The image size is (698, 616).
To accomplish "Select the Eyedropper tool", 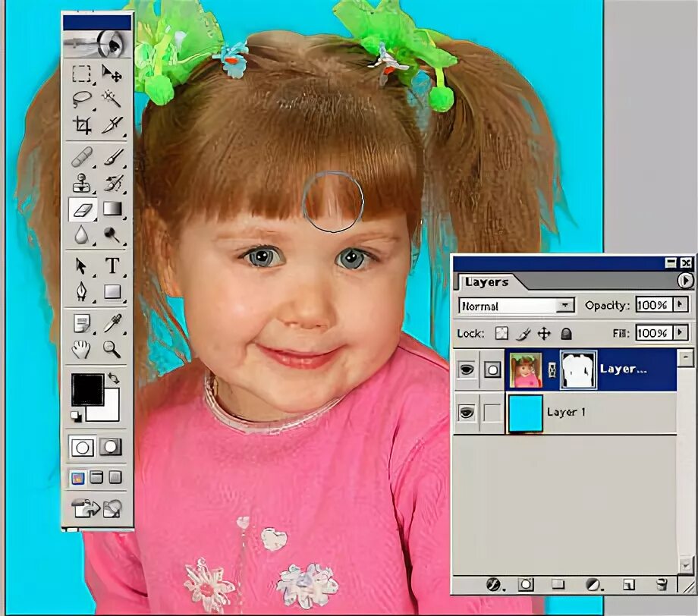I will [x=112, y=324].
